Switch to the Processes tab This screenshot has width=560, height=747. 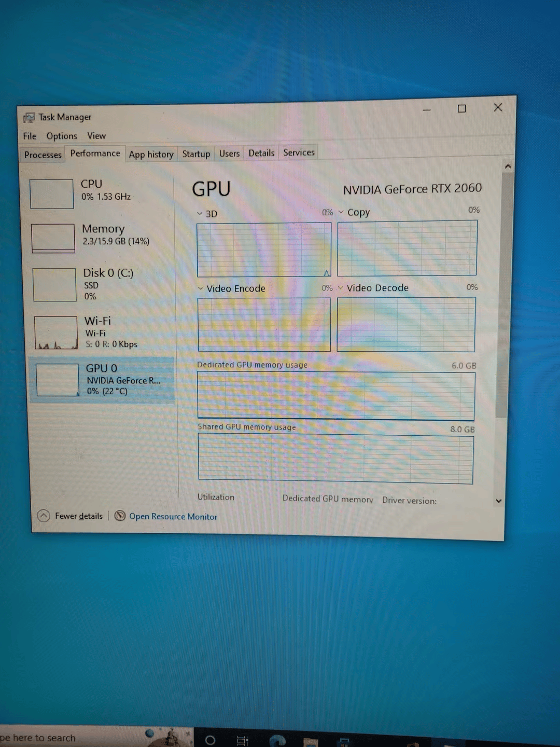43,155
